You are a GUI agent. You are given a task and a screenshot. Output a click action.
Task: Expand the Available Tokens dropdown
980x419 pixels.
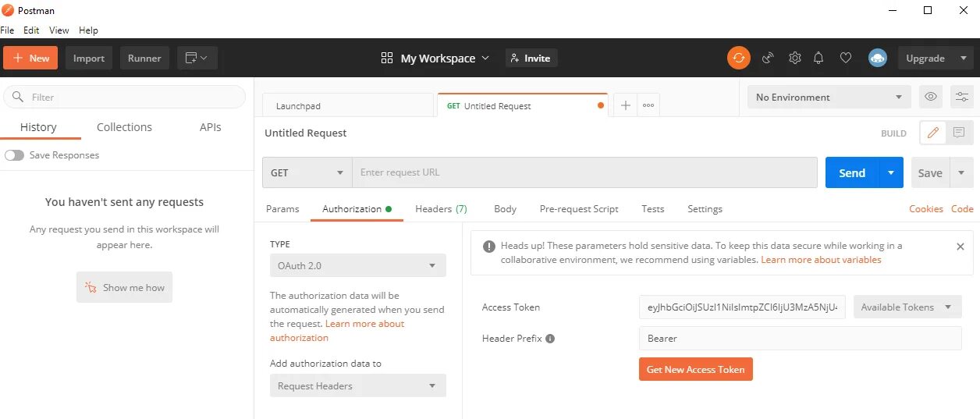pos(907,307)
